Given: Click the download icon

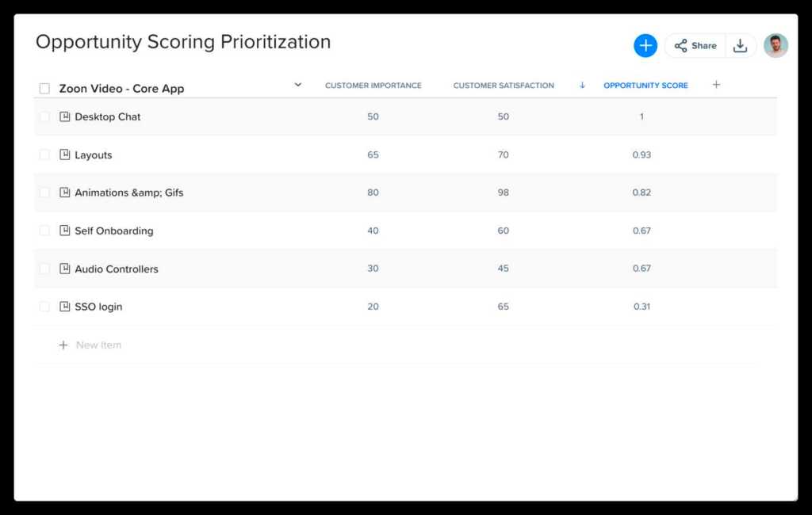Looking at the screenshot, I should click(740, 45).
